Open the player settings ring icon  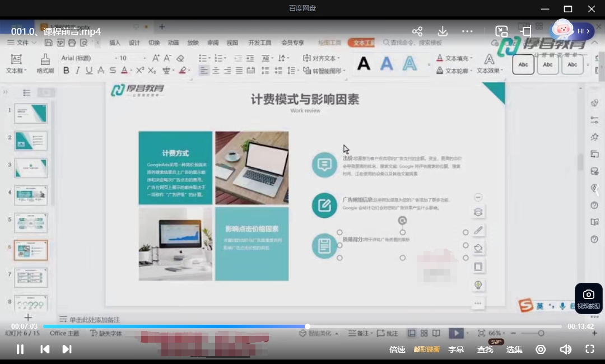[x=541, y=349]
